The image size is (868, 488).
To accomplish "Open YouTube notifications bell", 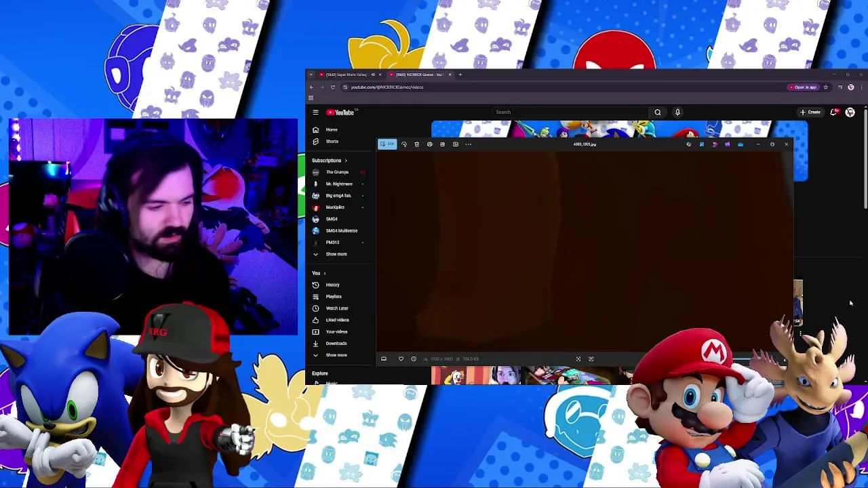I will tap(833, 113).
